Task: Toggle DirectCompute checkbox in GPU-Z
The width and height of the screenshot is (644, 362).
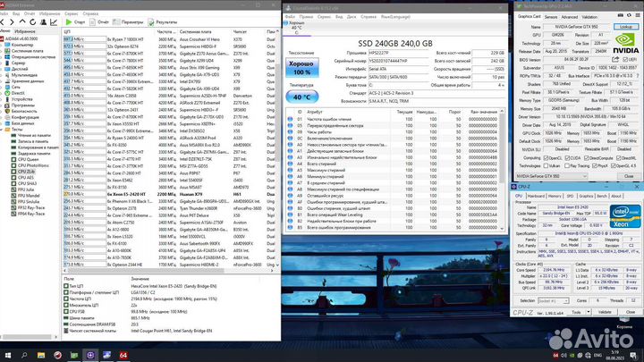Action: click(587, 158)
